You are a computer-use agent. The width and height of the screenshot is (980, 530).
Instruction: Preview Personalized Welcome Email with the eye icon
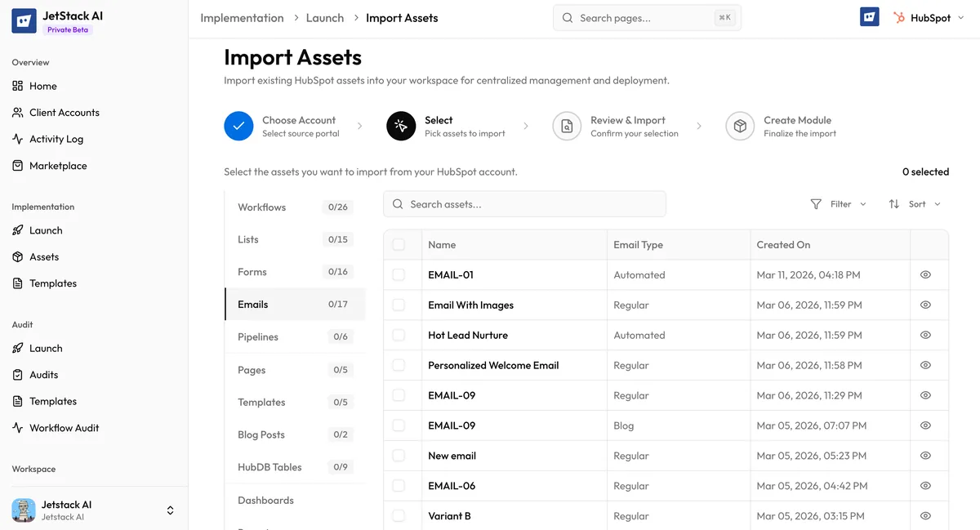point(925,365)
